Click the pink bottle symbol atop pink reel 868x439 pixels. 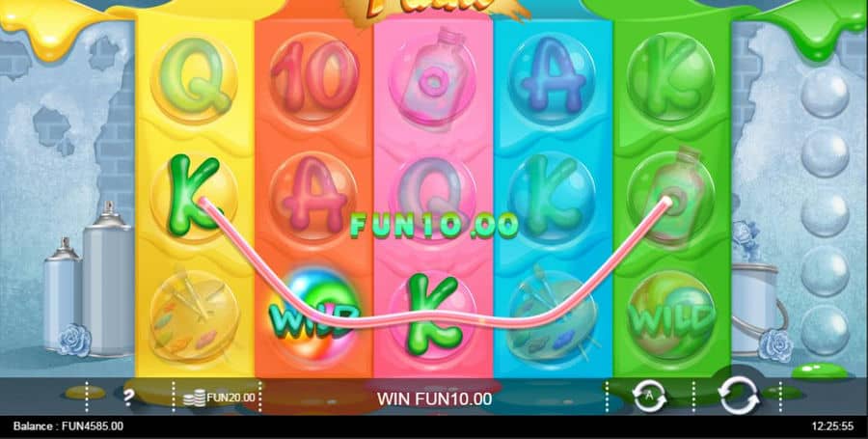[433, 78]
